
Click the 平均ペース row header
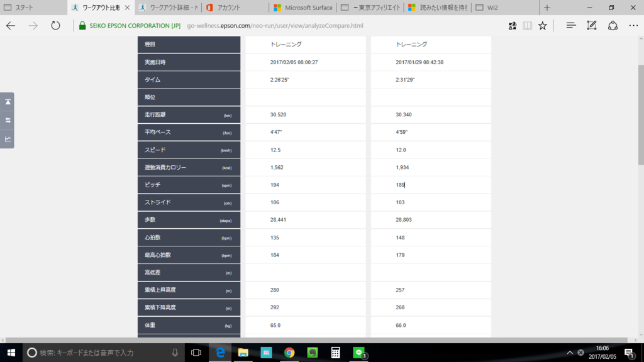coord(189,132)
